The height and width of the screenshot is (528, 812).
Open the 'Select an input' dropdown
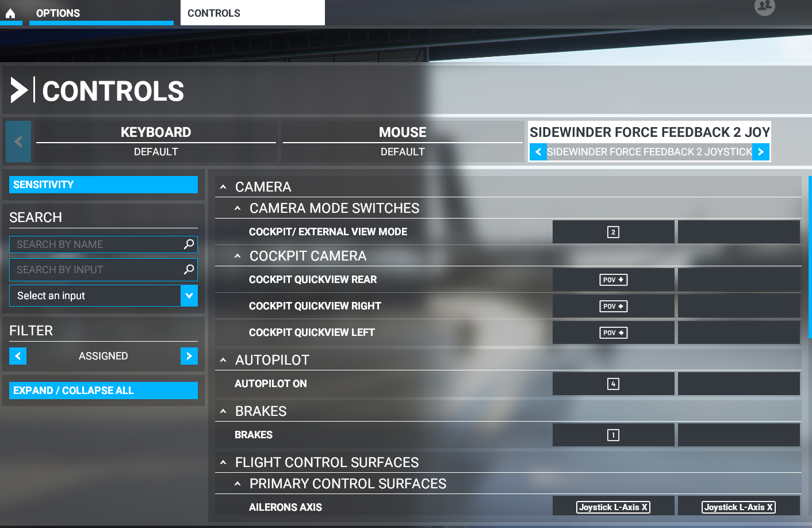104,296
